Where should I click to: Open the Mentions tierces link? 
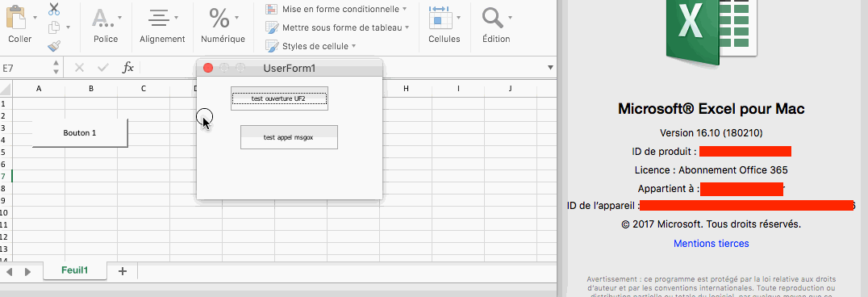pos(712,243)
